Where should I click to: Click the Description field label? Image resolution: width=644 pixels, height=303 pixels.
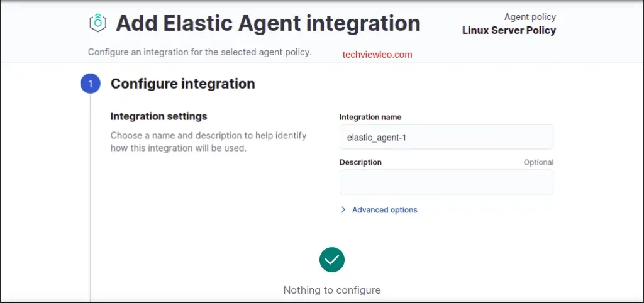(x=360, y=162)
